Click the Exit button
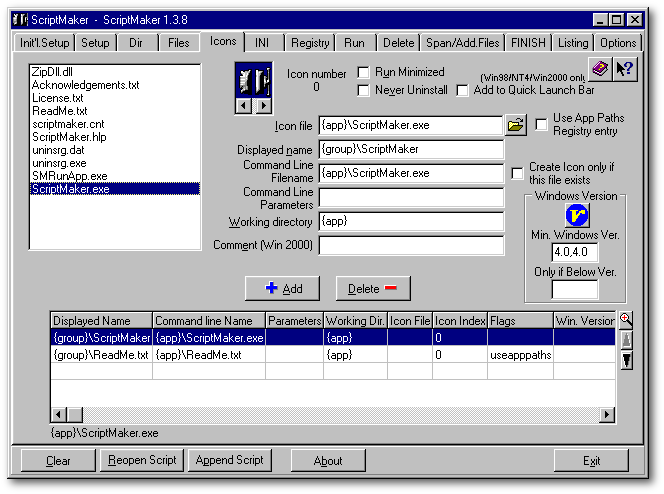This screenshot has width=664, height=494. (591, 461)
